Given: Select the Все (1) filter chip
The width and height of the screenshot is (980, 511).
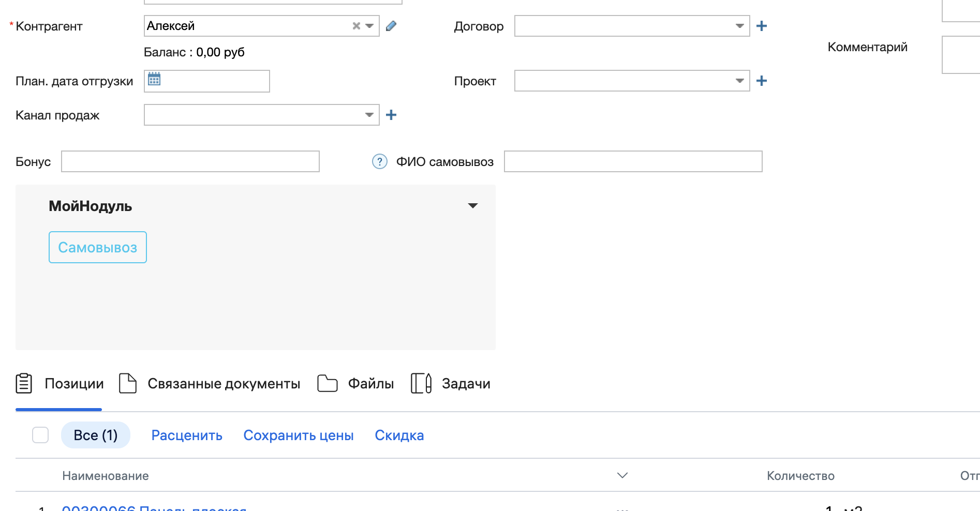Looking at the screenshot, I should pos(96,435).
